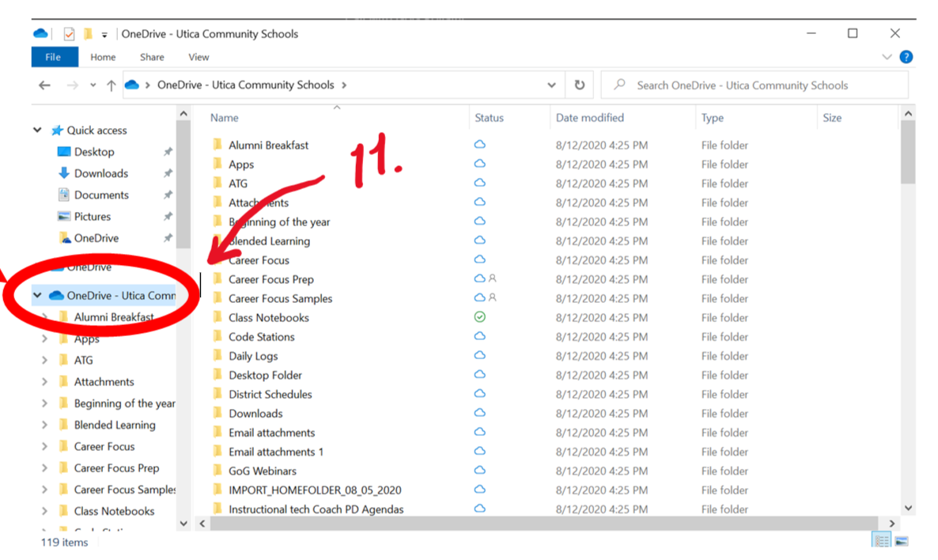Click the Class Notebooks synced status icon
938x560 pixels.
pyautogui.click(x=479, y=317)
